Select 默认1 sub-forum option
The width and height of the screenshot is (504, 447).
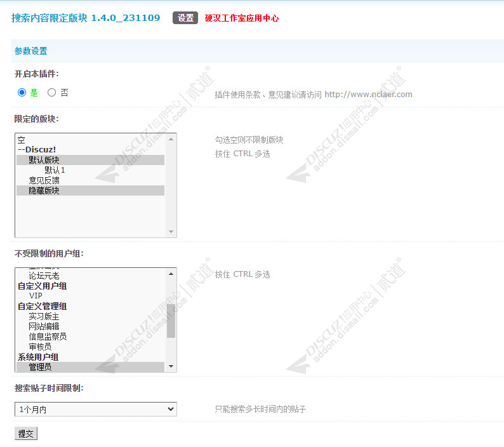[90, 170]
